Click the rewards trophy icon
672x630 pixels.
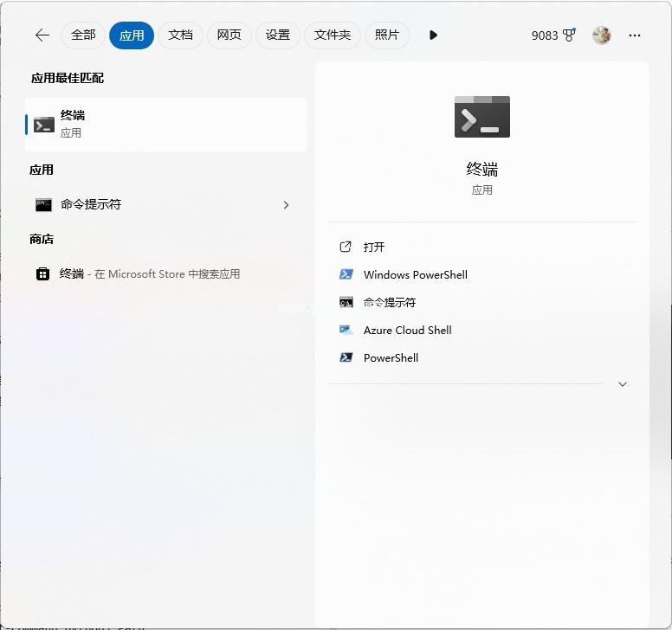[569, 35]
